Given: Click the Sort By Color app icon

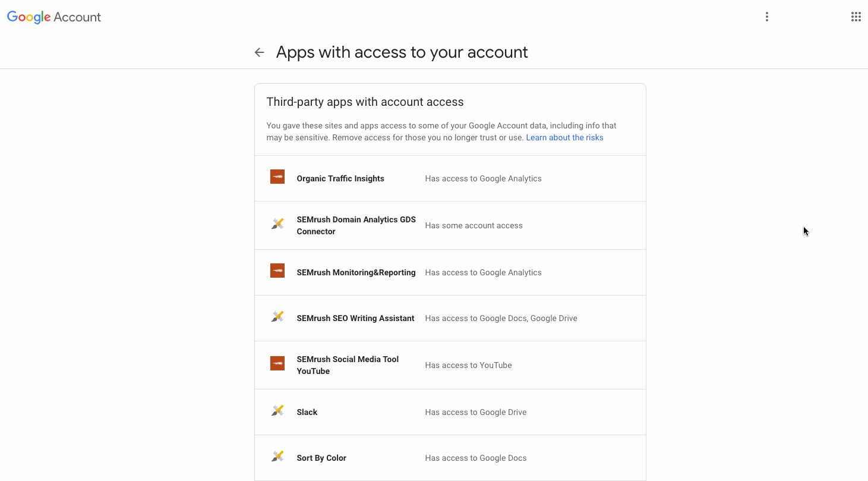Looking at the screenshot, I should (x=277, y=456).
